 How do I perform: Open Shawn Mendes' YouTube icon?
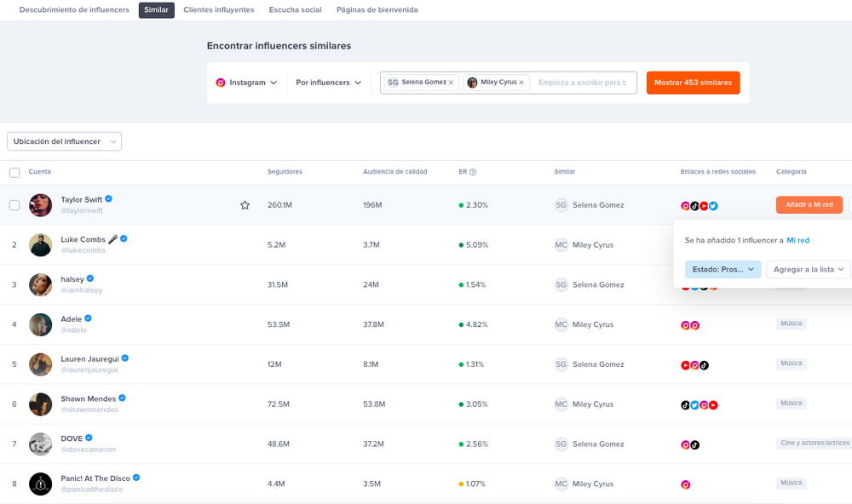[713, 405]
